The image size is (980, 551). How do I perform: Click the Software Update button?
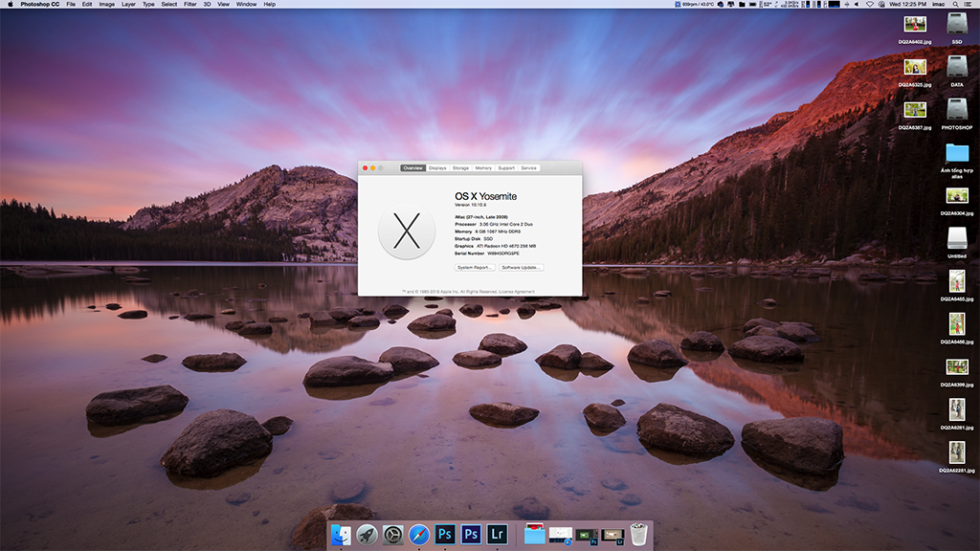(522, 268)
